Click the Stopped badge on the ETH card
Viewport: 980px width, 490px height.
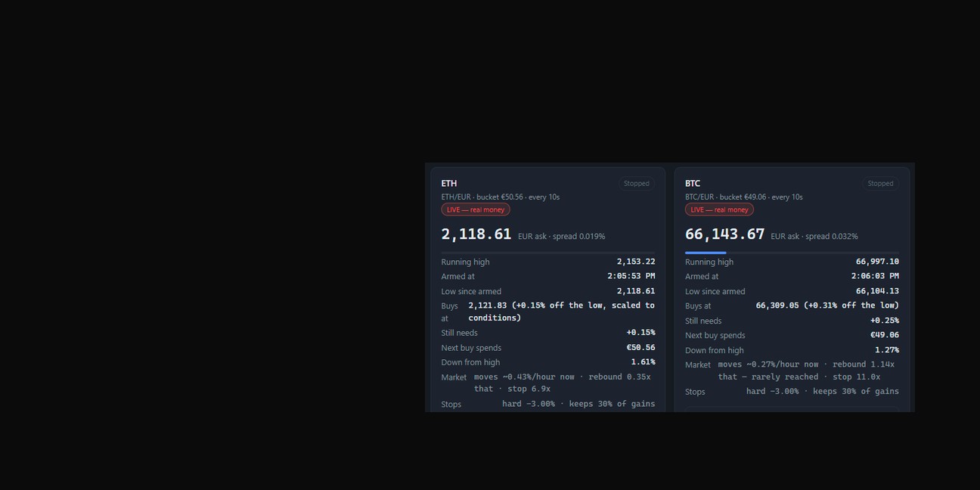637,184
